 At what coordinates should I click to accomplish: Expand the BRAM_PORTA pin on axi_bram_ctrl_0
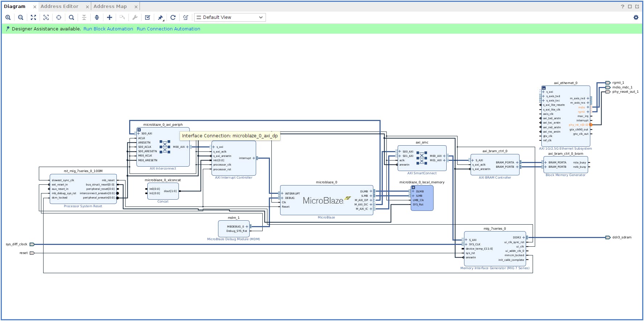click(x=517, y=162)
